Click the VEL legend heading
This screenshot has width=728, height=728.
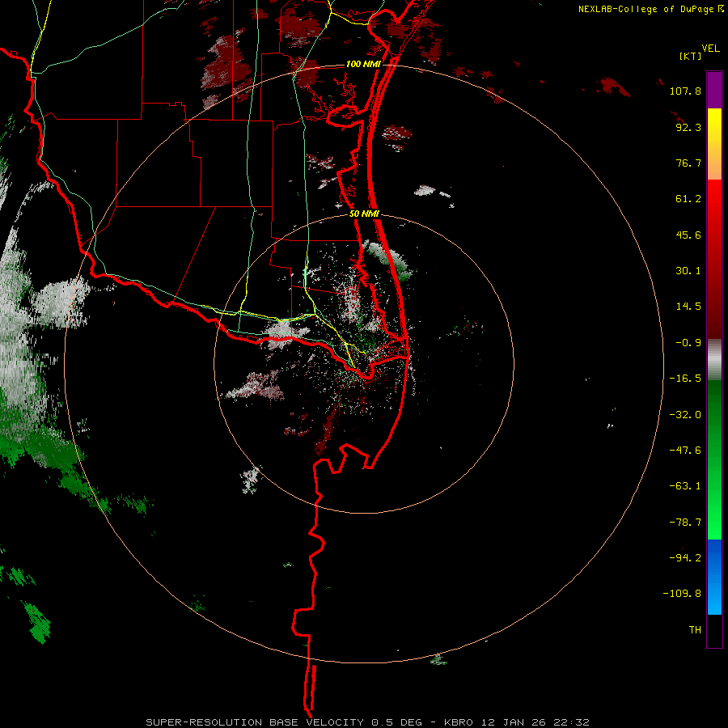click(710, 49)
